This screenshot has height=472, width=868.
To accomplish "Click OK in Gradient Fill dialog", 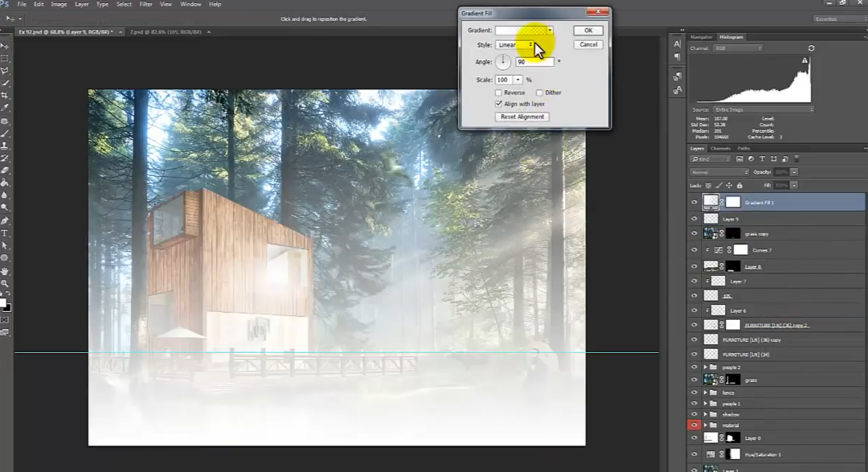I will click(x=588, y=31).
